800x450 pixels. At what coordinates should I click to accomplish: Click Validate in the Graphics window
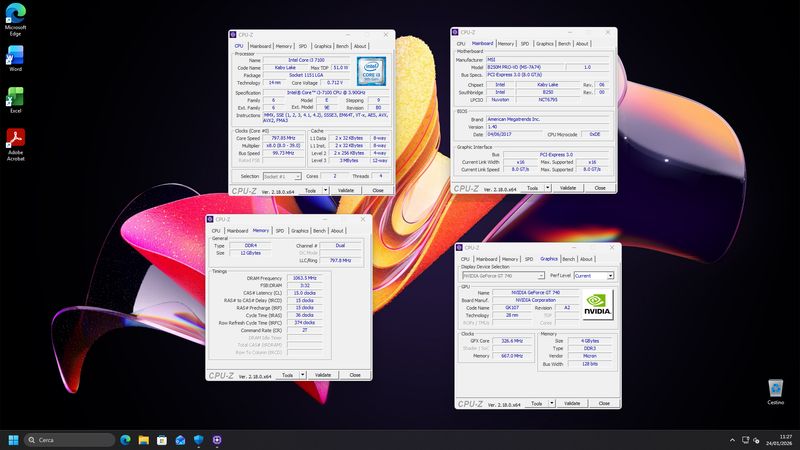pyautogui.click(x=571, y=403)
